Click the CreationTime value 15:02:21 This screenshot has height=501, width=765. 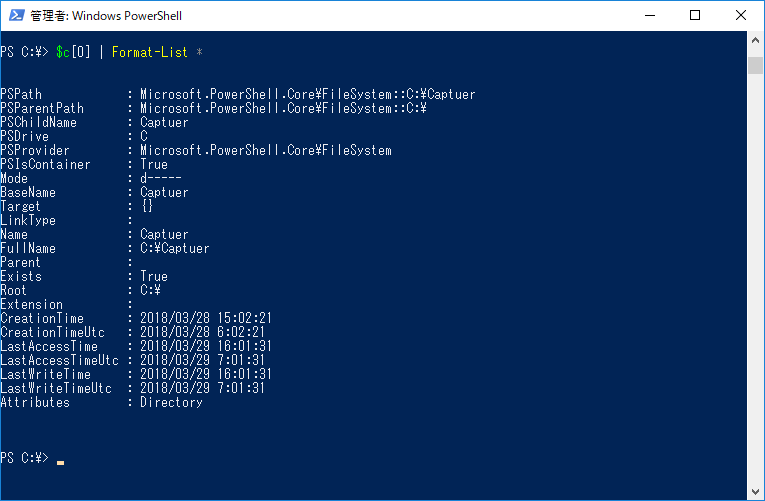(244, 318)
